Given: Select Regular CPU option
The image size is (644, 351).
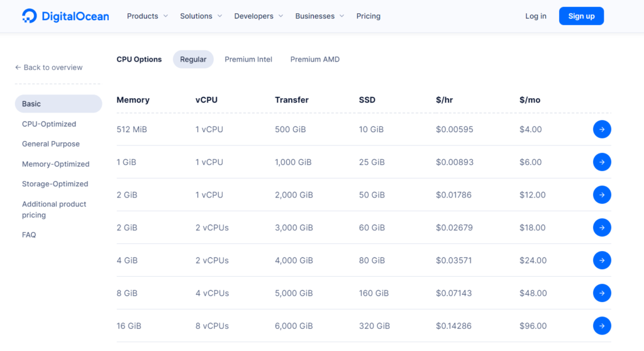Looking at the screenshot, I should pyautogui.click(x=193, y=60).
